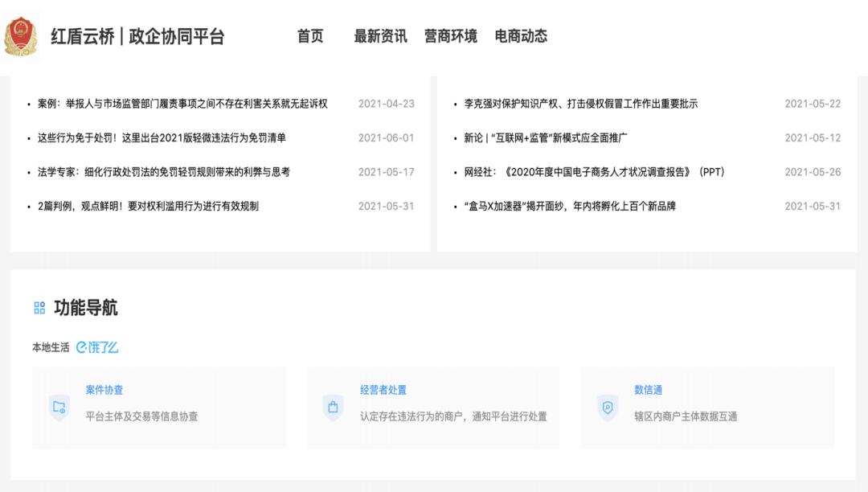
Task: Click the 经营者处置 shopping bag icon
Action: pyautogui.click(x=333, y=407)
